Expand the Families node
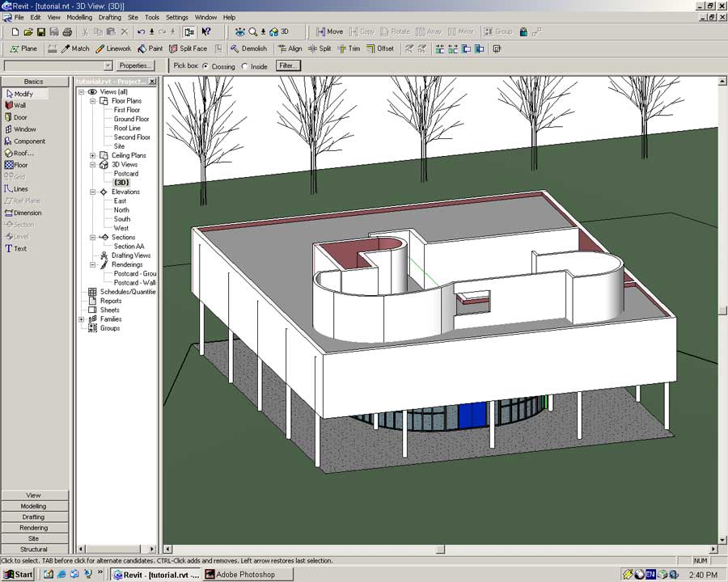728x582 pixels. 81,319
